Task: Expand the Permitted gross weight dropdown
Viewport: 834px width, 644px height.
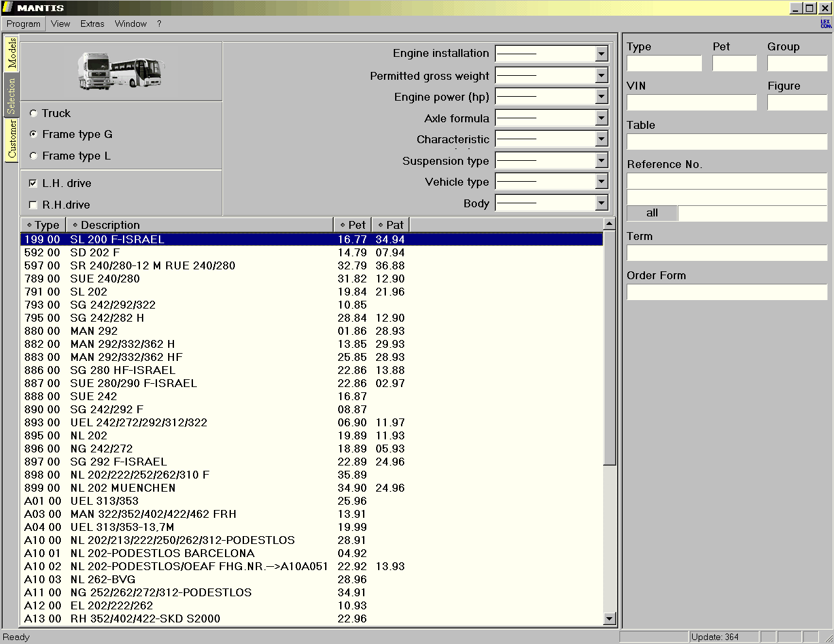Action: coord(602,76)
